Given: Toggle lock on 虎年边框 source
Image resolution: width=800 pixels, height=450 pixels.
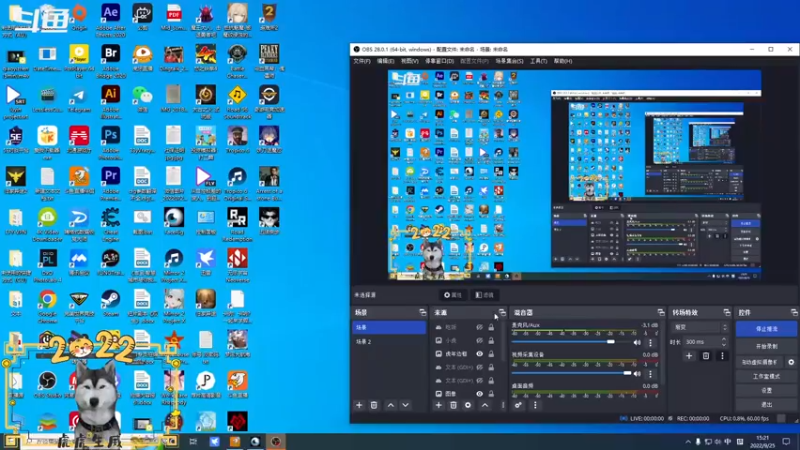Looking at the screenshot, I should click(x=491, y=354).
